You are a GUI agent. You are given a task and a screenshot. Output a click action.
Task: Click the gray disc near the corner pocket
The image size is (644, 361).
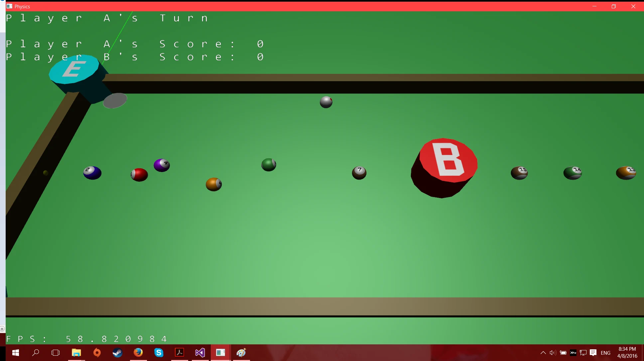click(115, 100)
